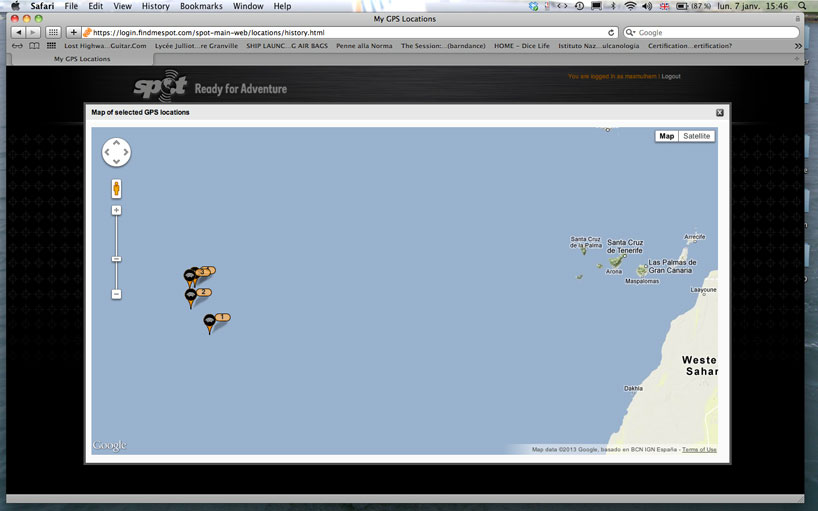This screenshot has width=818, height=511.
Task: Open Spotlight search magnifier in menu bar
Action: click(802, 6)
